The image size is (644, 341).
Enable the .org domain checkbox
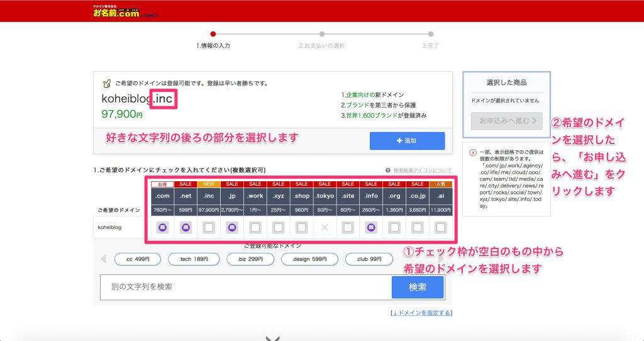[x=394, y=227]
